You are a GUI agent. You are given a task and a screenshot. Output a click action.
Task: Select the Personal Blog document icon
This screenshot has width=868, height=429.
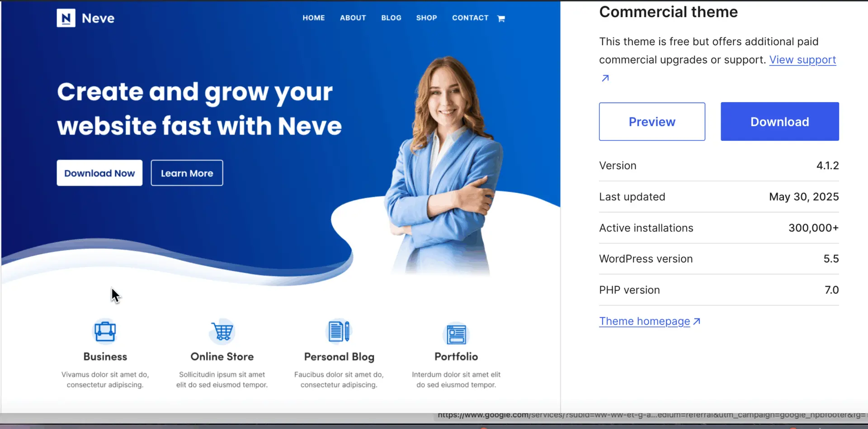point(339,331)
